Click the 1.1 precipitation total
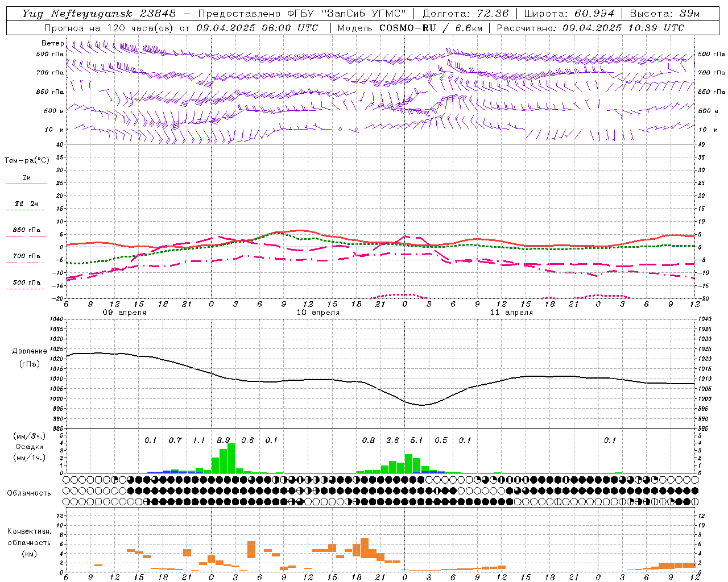Image resolution: width=728 pixels, height=582 pixels. coord(199,440)
